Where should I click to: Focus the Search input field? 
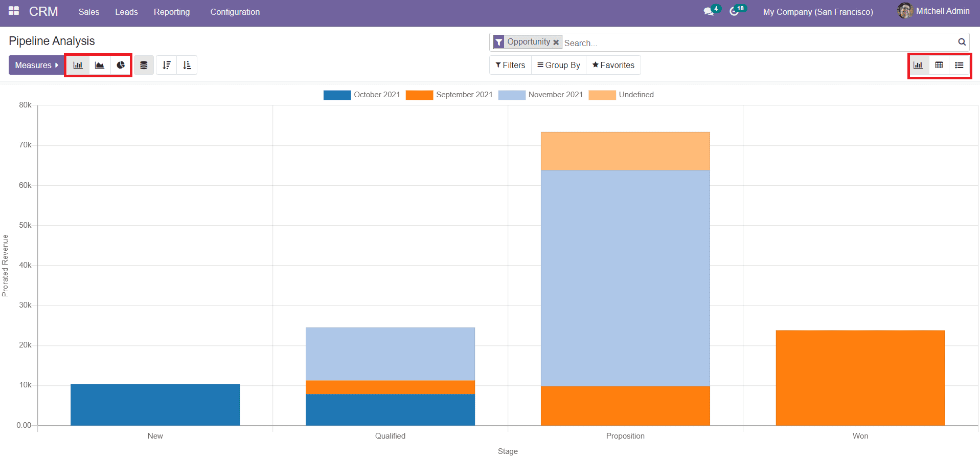click(759, 43)
